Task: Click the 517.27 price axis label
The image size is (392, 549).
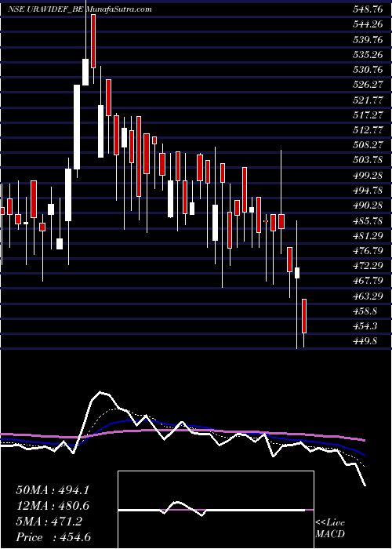Action: pos(368,115)
